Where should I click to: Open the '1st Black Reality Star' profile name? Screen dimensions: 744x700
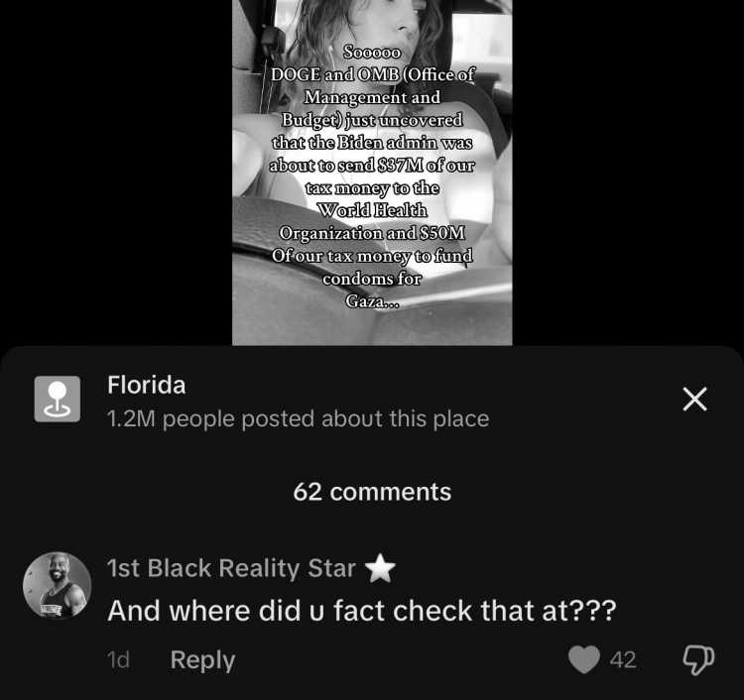click(231, 568)
